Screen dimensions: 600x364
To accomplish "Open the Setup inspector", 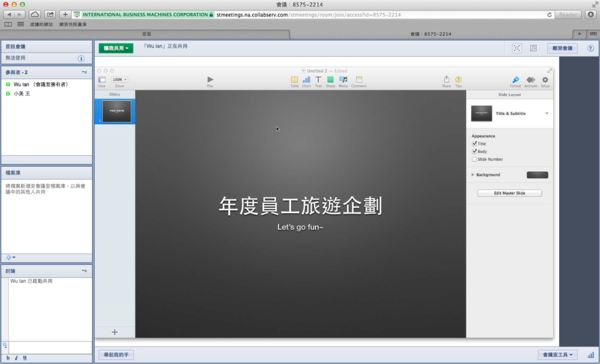I will (545, 80).
